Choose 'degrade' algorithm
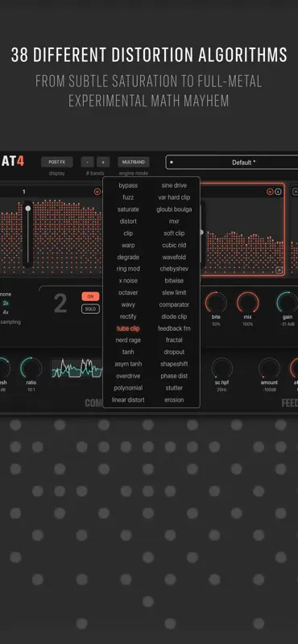The image size is (298, 644). (128, 257)
